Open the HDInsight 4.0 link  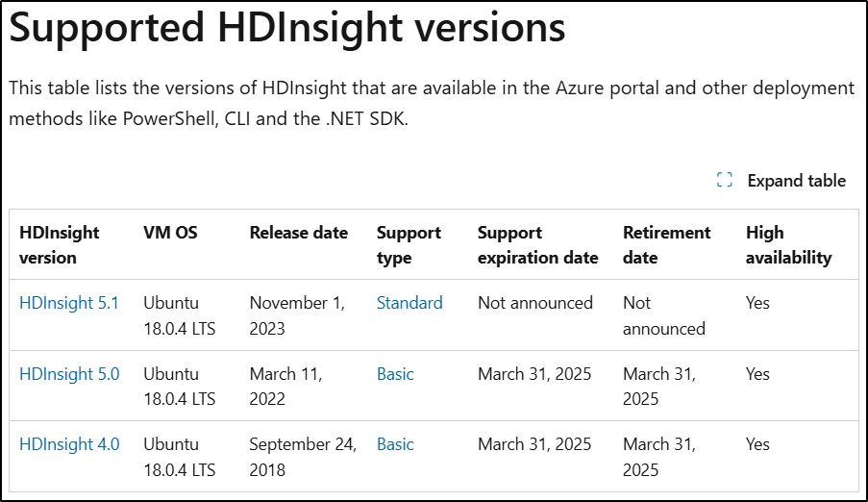point(69,444)
